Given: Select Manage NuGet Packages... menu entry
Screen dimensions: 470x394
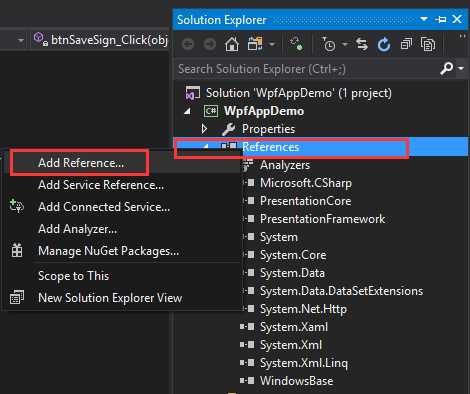Looking at the screenshot, I should pyautogui.click(x=108, y=251).
